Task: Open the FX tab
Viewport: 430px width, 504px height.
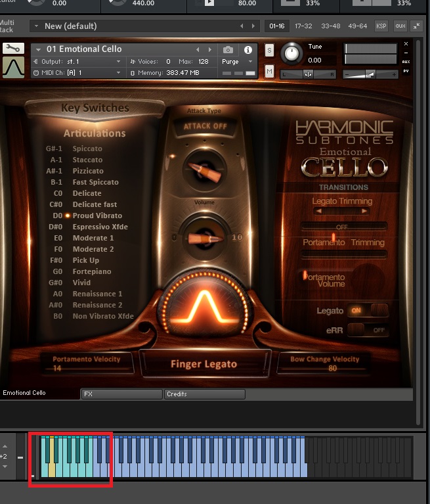Action: pos(121,394)
